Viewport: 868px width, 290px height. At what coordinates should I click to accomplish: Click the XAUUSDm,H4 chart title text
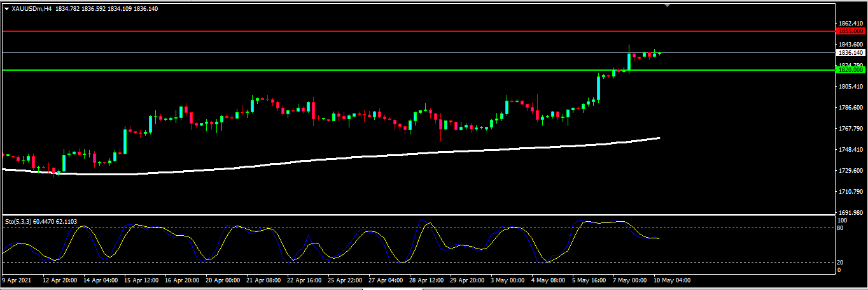32,9
